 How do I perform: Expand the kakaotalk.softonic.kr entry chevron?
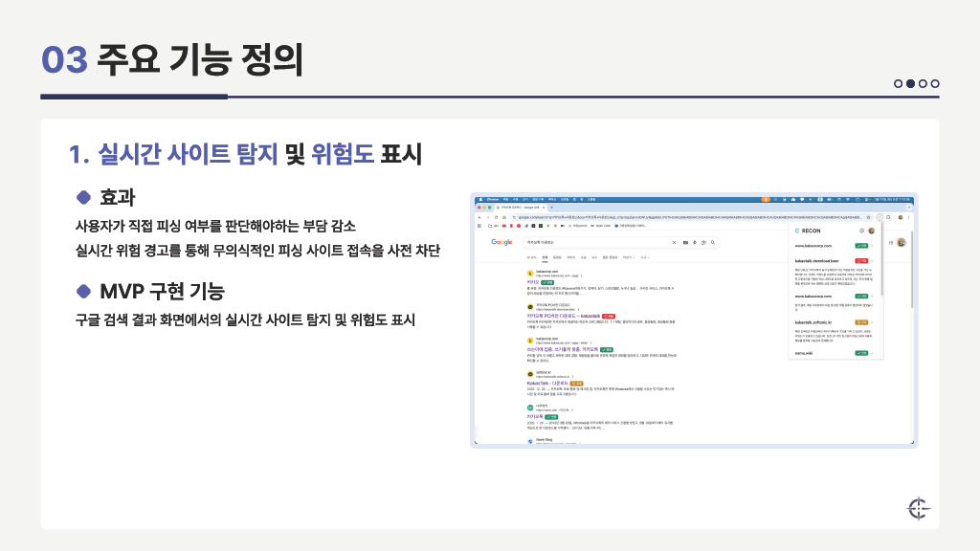click(874, 322)
